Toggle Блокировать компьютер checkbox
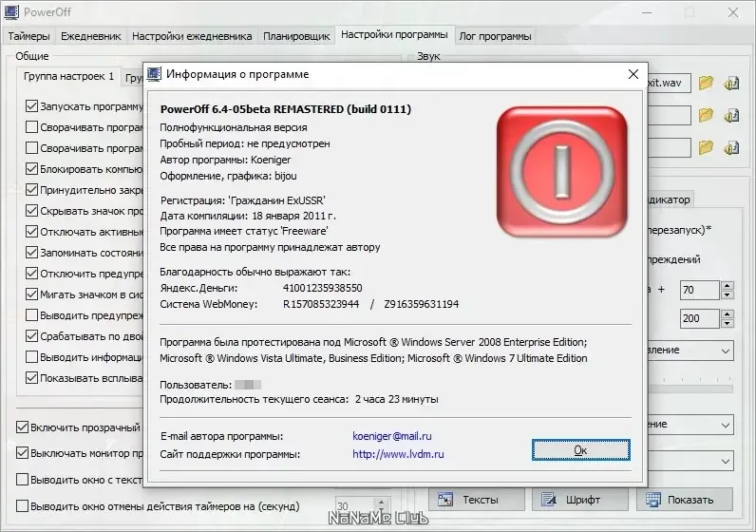This screenshot has height=532, width=756. tap(31, 169)
